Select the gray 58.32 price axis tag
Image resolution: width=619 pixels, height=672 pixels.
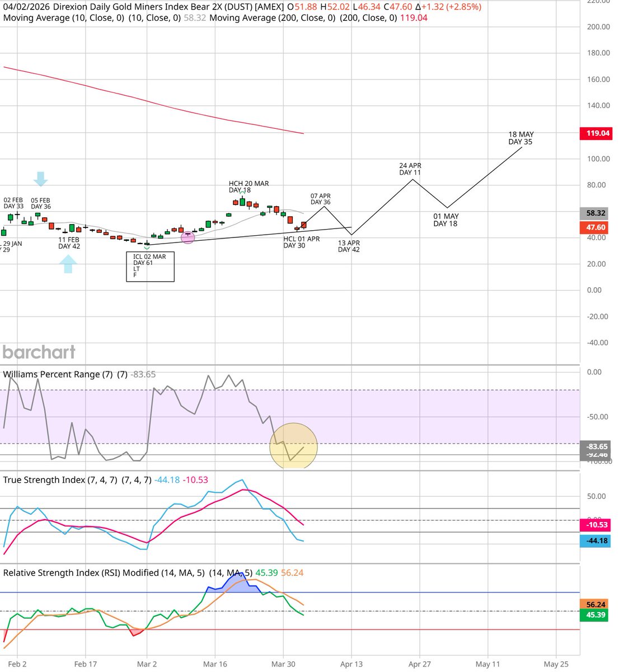595,213
